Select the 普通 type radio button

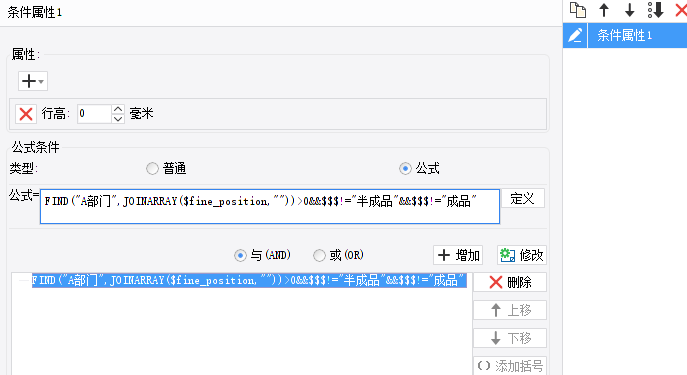point(152,168)
